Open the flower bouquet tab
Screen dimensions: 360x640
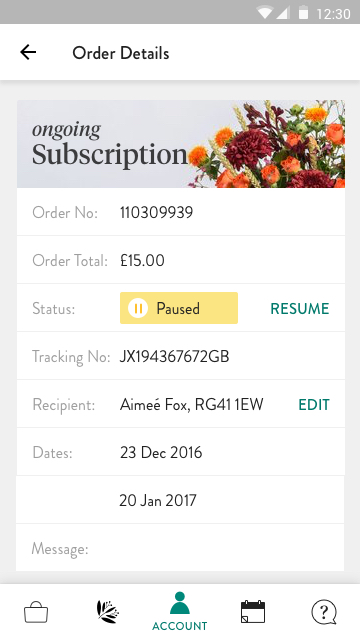tap(108, 612)
